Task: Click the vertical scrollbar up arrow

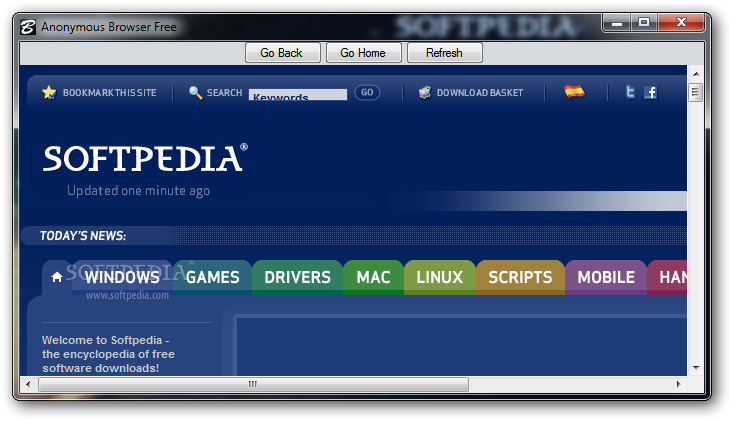Action: [x=696, y=74]
